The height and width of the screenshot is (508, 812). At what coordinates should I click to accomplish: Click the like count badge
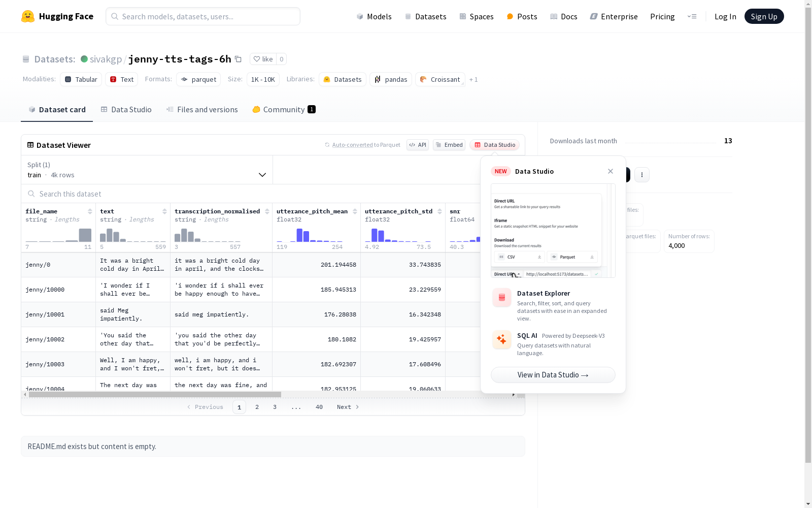(282, 59)
